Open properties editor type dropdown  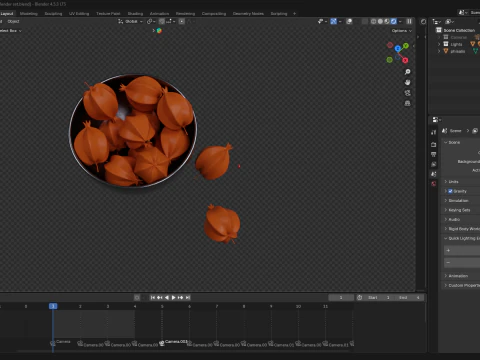[x=436, y=120]
